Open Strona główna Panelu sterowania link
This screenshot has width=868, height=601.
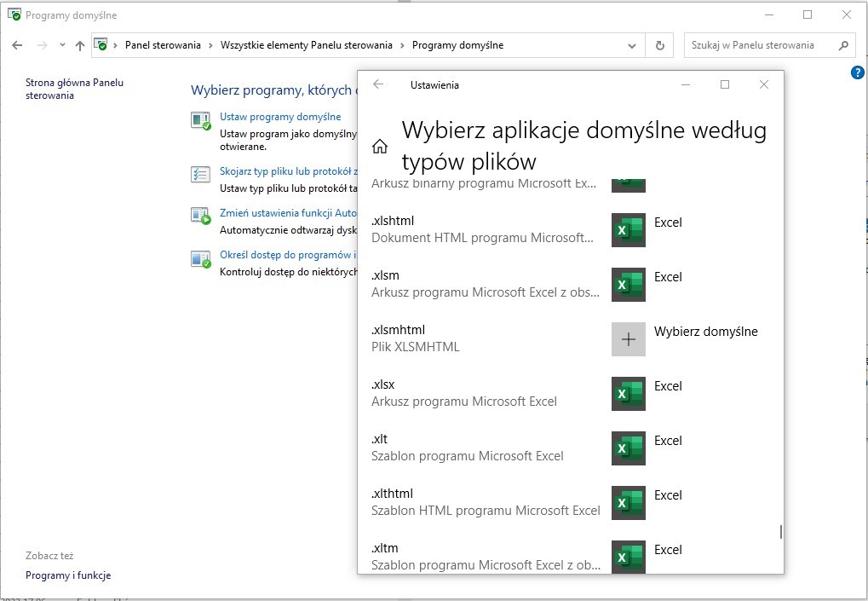[x=74, y=89]
